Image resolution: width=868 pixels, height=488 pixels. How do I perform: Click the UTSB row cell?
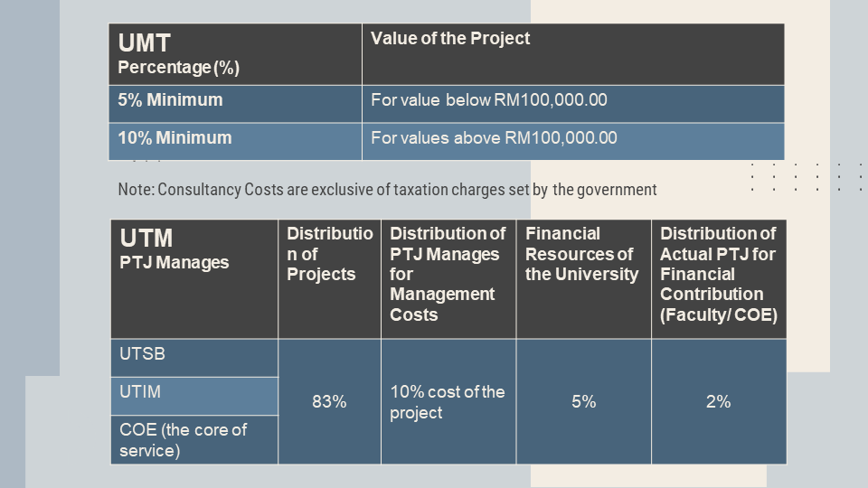click(194, 358)
